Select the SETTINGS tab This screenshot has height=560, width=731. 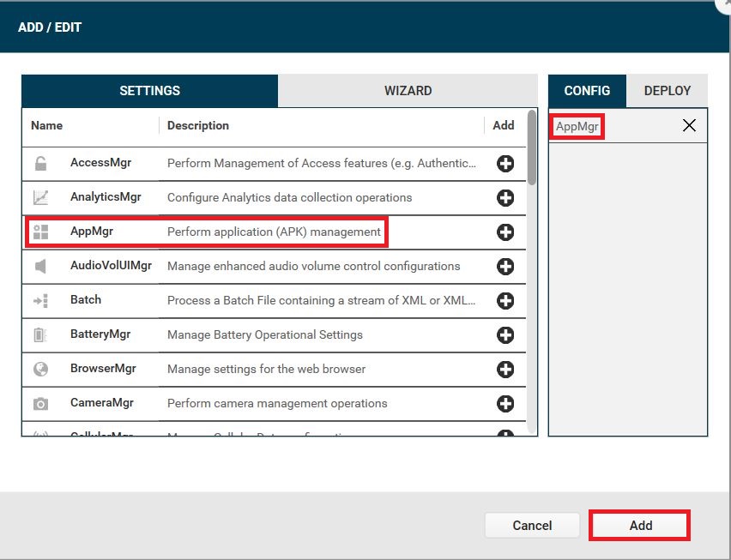[x=149, y=91]
